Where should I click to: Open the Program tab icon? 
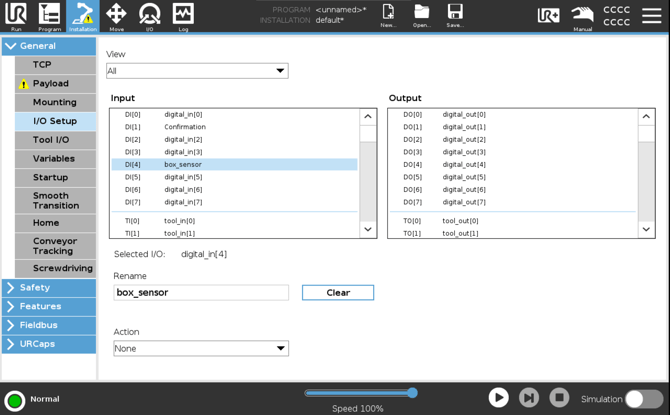tap(50, 16)
